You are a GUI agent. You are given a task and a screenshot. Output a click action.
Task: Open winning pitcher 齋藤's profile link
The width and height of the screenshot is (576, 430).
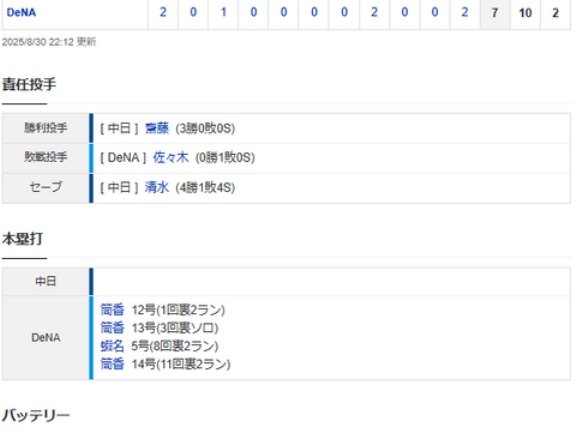point(157,128)
